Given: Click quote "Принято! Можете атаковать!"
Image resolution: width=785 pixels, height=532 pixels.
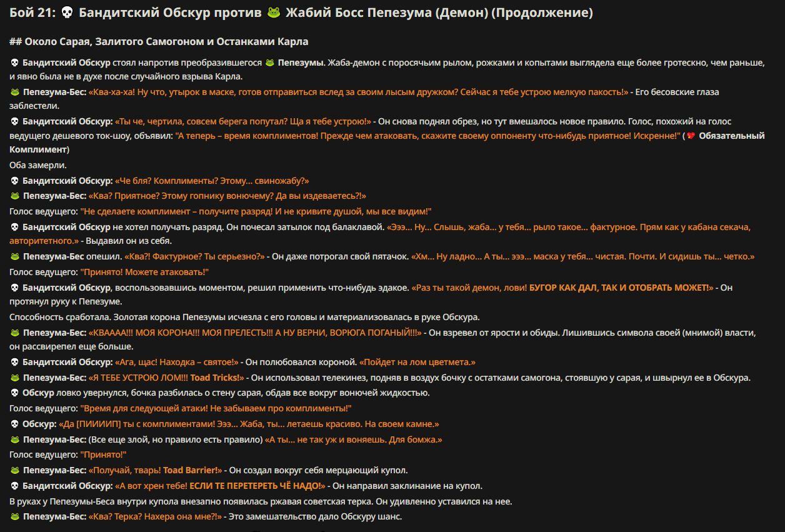Looking at the screenshot, I should pos(144,272).
